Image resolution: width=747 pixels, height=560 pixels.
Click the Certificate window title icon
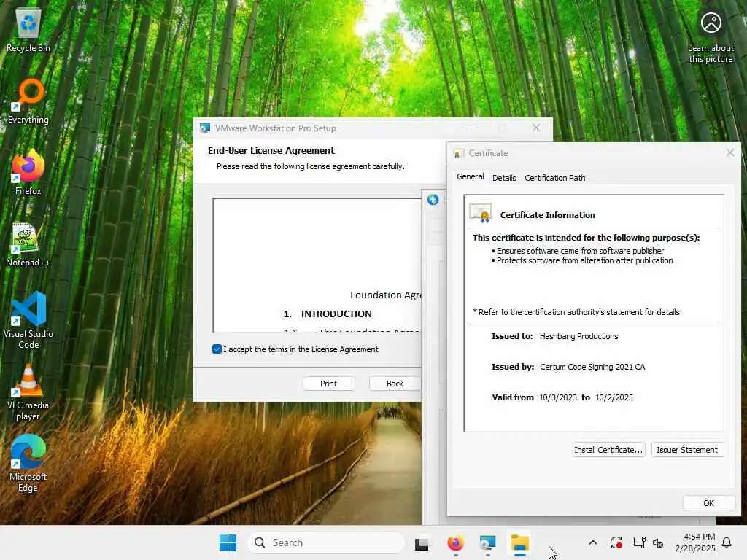[459, 153]
